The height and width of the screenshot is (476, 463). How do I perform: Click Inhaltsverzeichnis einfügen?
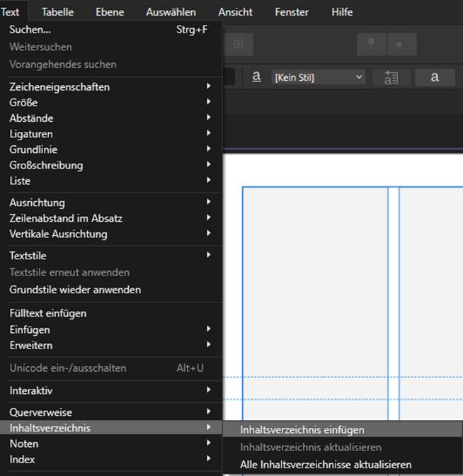tap(343, 430)
